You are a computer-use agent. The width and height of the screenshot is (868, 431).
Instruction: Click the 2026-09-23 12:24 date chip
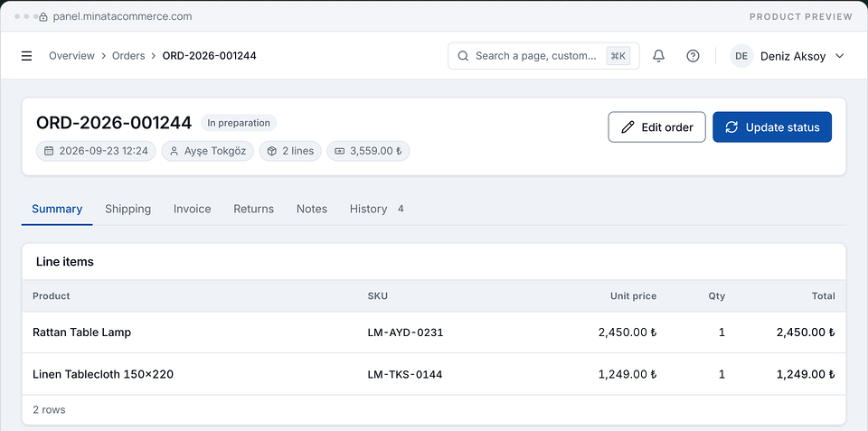[97, 151]
